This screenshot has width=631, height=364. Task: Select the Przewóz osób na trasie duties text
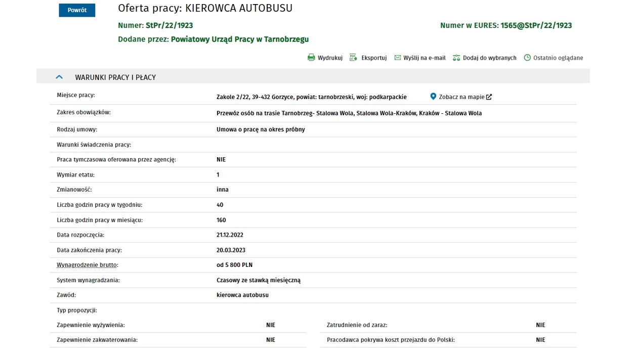click(x=349, y=113)
